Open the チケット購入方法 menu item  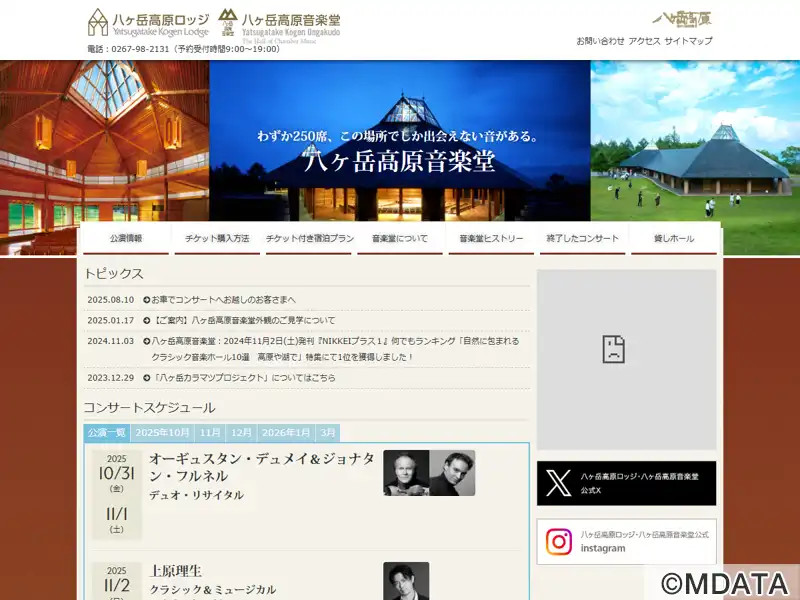[217, 238]
